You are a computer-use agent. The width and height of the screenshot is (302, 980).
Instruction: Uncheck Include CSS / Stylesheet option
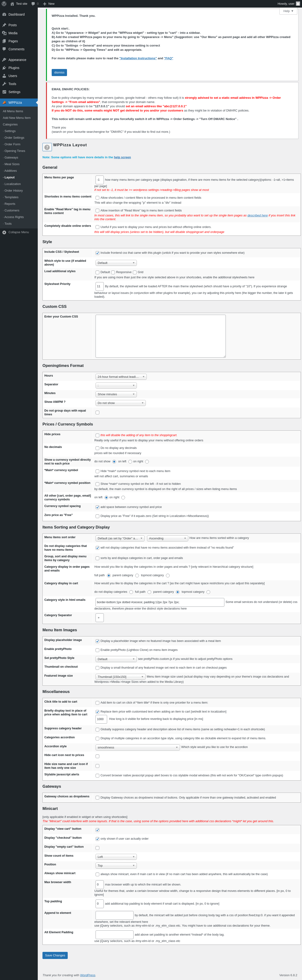click(97, 253)
